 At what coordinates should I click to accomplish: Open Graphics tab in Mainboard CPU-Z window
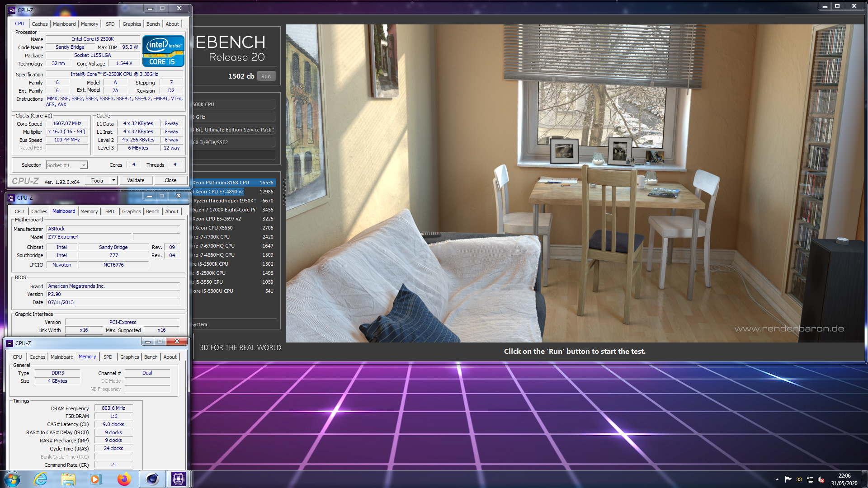point(131,211)
